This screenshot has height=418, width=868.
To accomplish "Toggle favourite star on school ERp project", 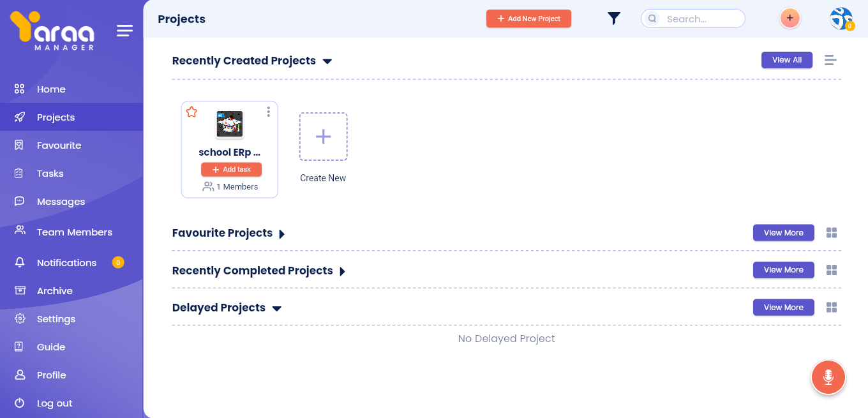I will (x=191, y=112).
